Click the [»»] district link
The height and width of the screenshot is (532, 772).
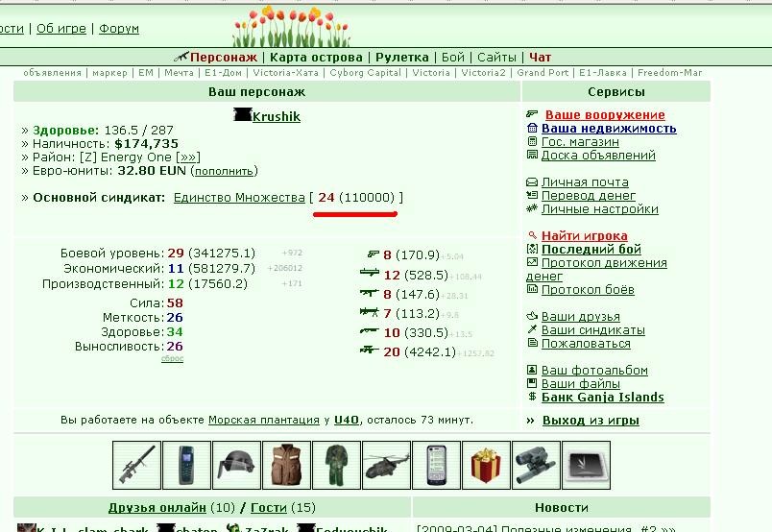pyautogui.click(x=188, y=157)
